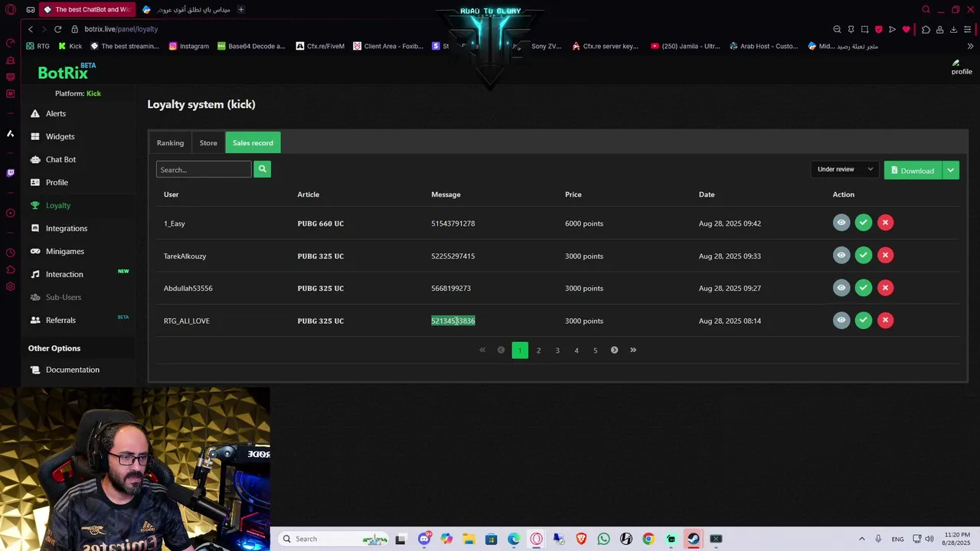Click the green search magnifier button
The width and height of the screenshot is (980, 551).
tap(262, 169)
